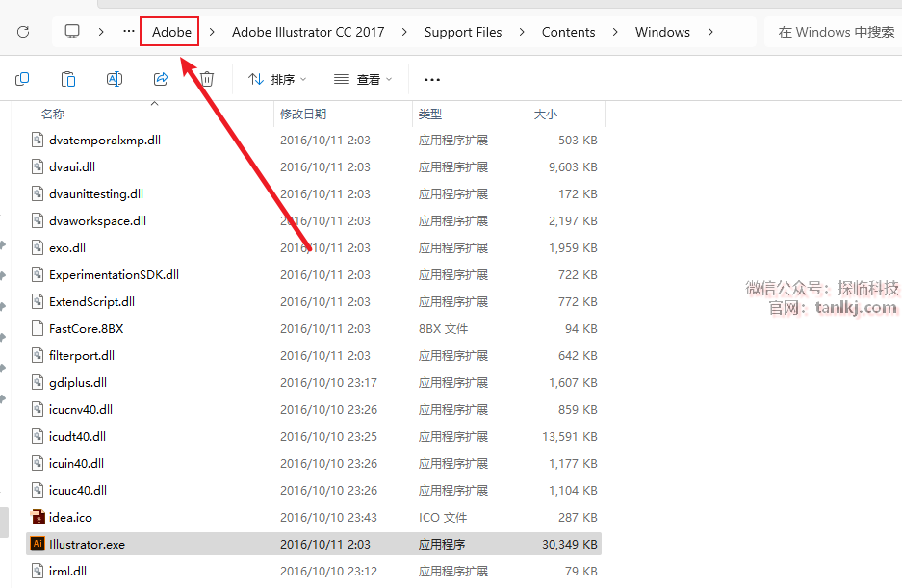This screenshot has height=588, width=902.
Task: Click the Refresh icon beside the address bar
Action: point(23,32)
